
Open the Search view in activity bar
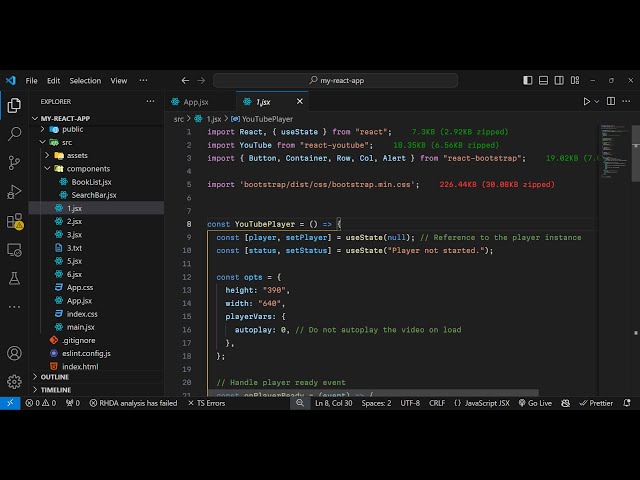(x=14, y=133)
